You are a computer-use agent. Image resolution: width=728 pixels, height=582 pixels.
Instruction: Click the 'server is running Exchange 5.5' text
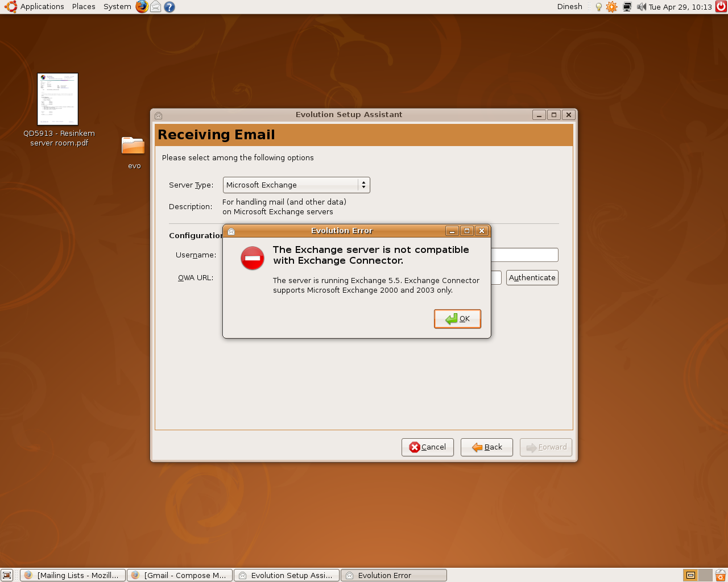pyautogui.click(x=376, y=285)
